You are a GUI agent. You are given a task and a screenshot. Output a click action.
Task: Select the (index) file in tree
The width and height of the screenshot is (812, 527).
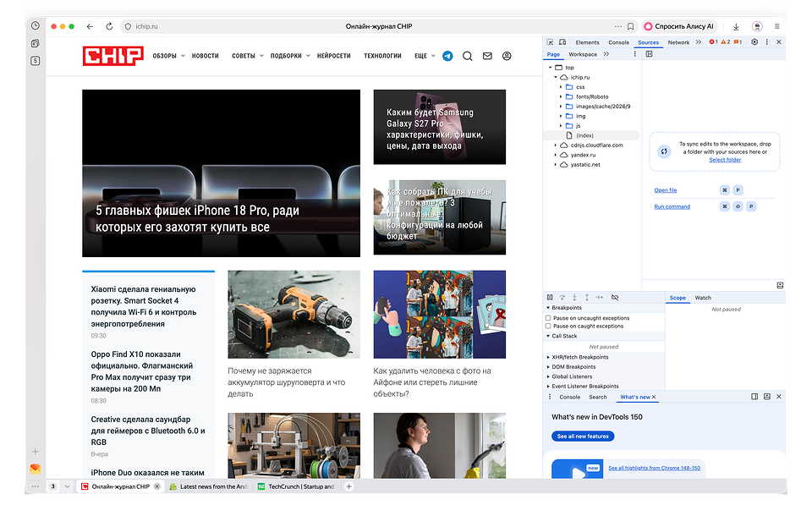click(591, 135)
